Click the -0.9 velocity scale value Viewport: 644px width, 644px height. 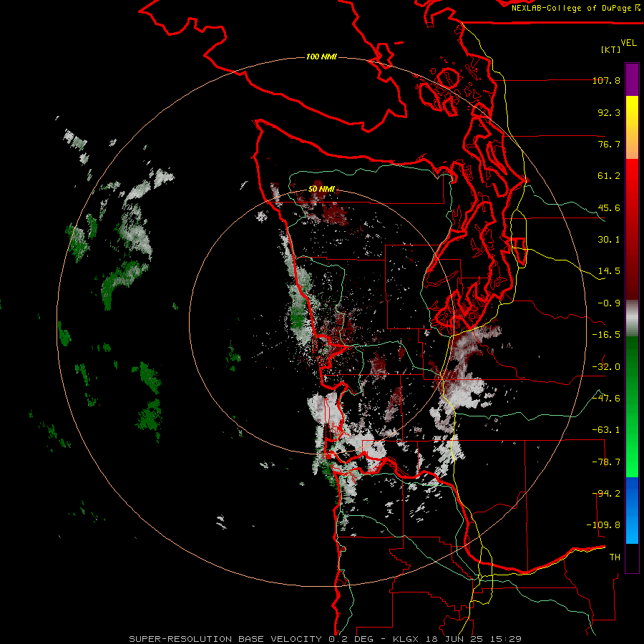click(609, 303)
